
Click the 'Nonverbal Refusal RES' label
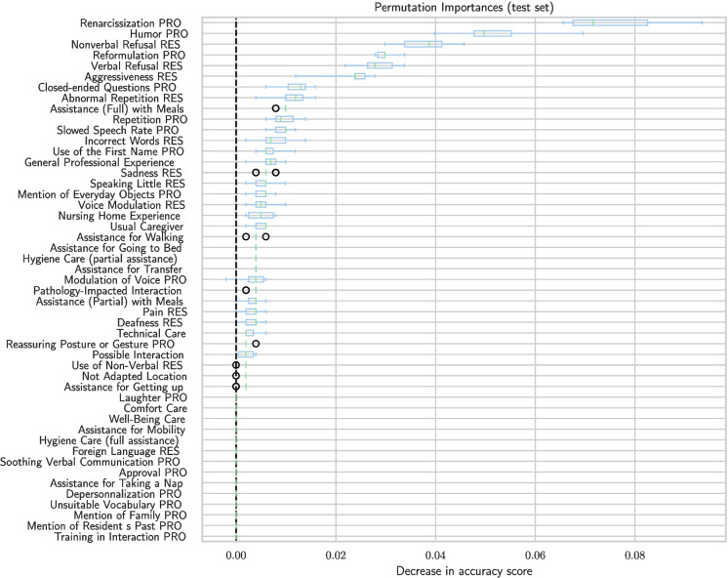pyautogui.click(x=125, y=45)
